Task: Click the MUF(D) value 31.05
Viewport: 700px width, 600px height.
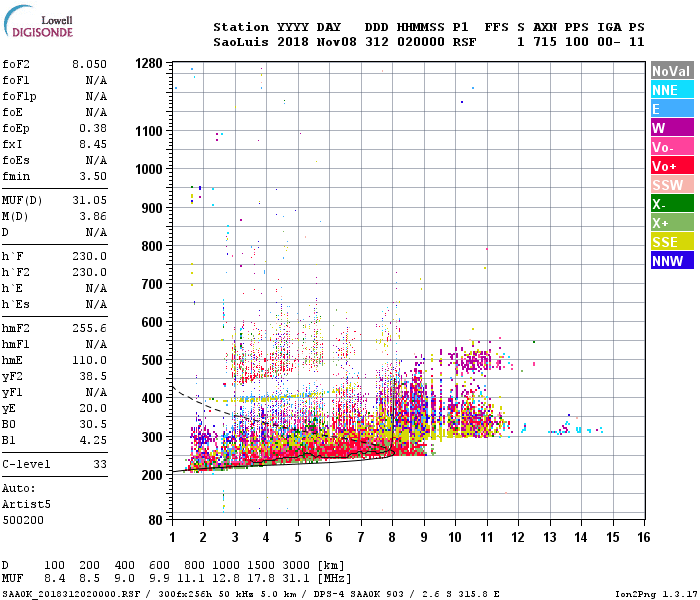Action: [89, 200]
